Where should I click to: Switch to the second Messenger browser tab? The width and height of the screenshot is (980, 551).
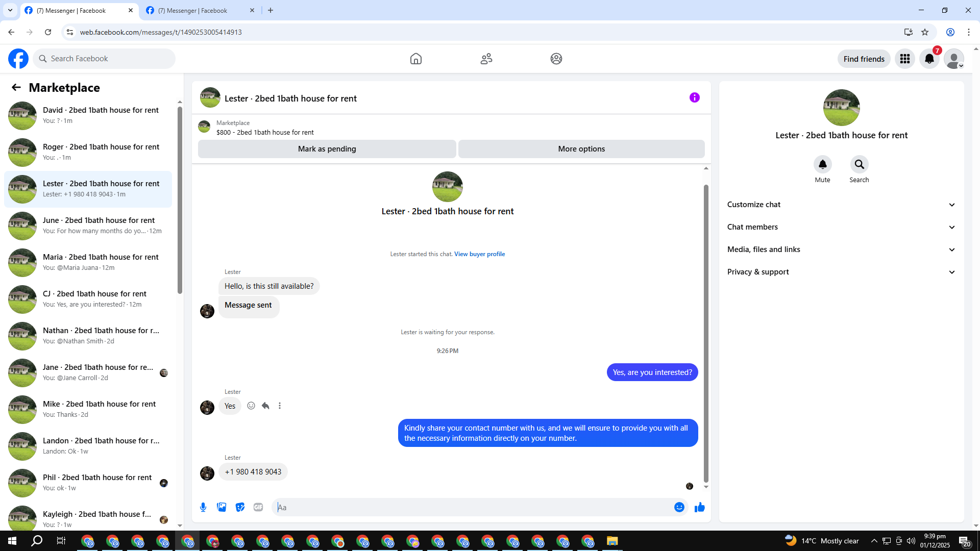pyautogui.click(x=200, y=10)
